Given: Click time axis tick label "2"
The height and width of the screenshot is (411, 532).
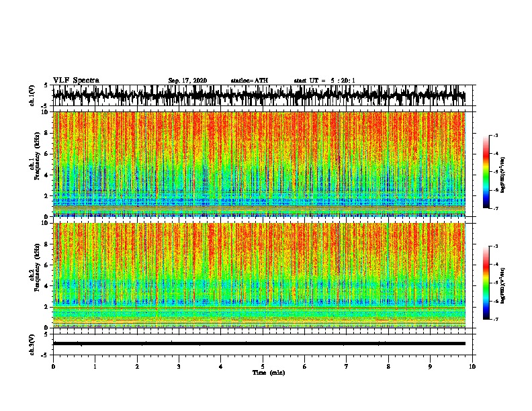Looking at the screenshot, I should click(x=137, y=367).
